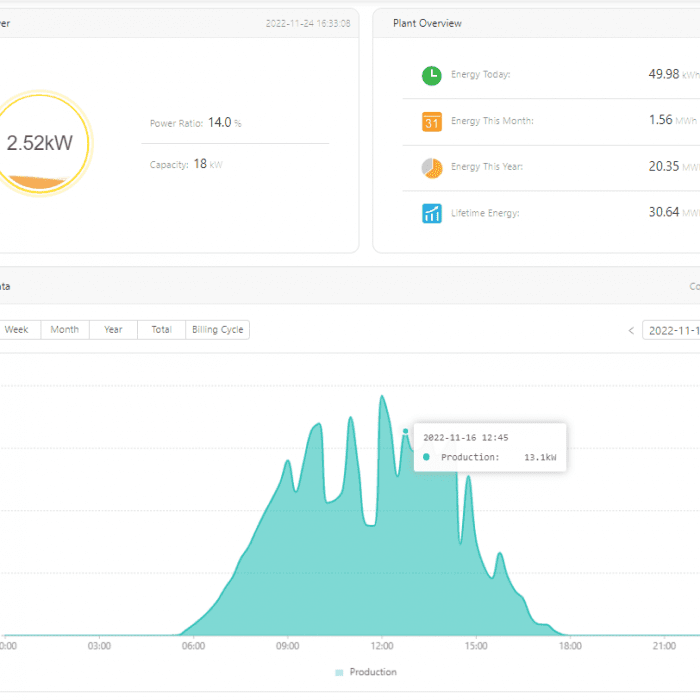Click the blue bar chart Lifetime Energy icon
The height and width of the screenshot is (700, 700).
click(x=432, y=213)
